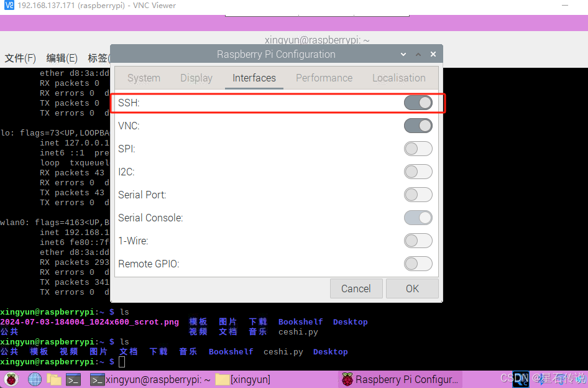
Task: Toggle the VNC switch
Action: point(418,126)
